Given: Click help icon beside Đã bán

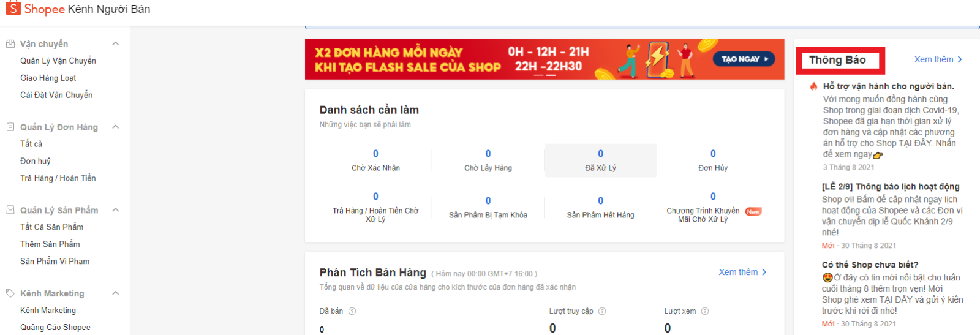Looking at the screenshot, I should click(352, 311).
